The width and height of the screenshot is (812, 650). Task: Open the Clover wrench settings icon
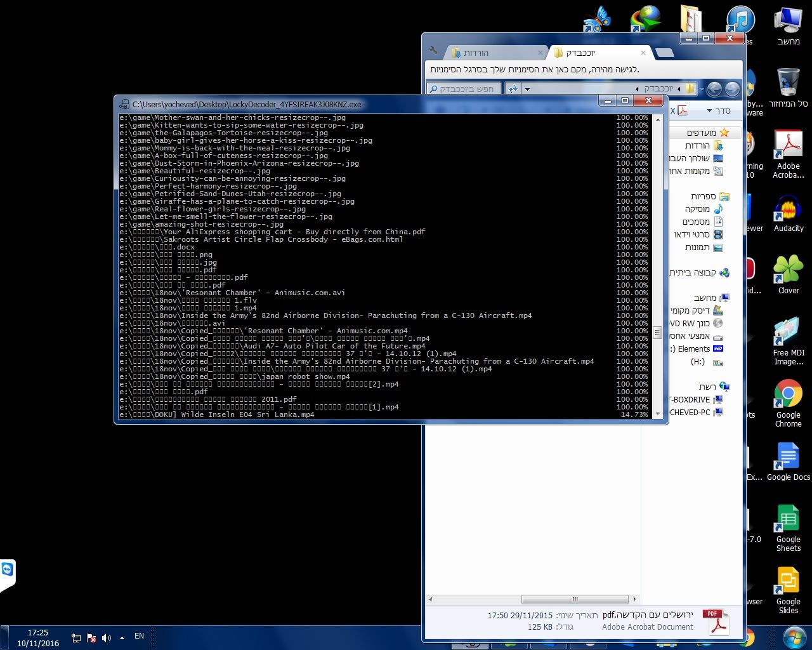(x=433, y=51)
